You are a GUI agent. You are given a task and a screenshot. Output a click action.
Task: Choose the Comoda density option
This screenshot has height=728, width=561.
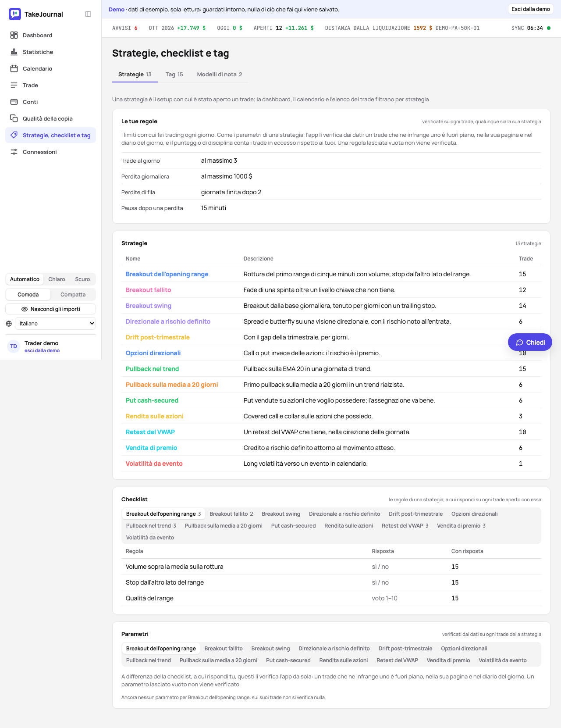[28, 295]
